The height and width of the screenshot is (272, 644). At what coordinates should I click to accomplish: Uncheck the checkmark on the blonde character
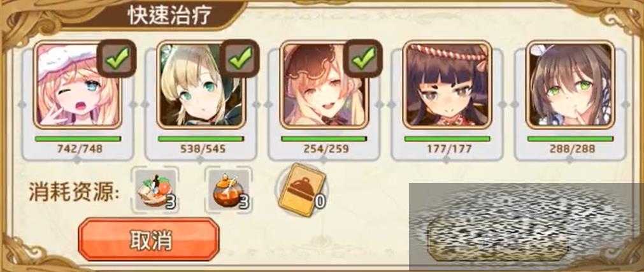tap(241, 58)
